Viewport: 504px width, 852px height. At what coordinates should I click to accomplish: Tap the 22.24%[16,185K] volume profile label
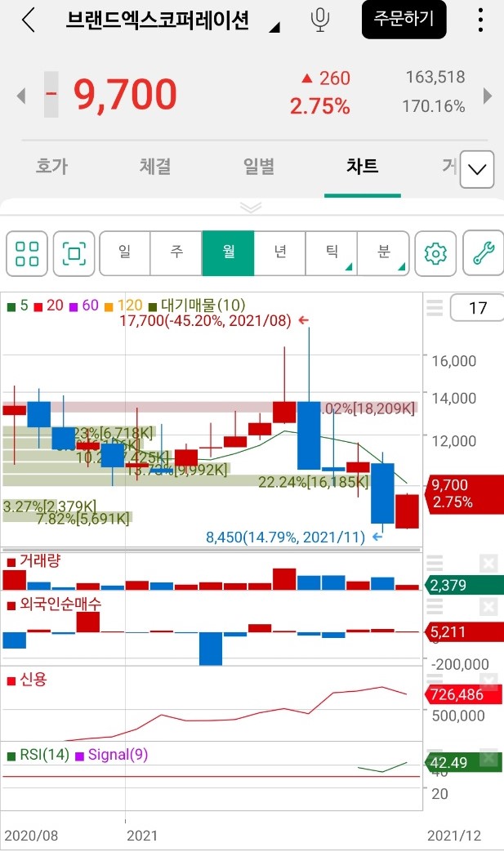click(x=313, y=482)
